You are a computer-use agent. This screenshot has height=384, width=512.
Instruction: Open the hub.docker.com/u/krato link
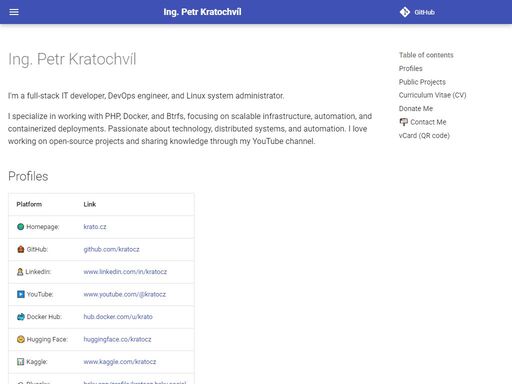tap(118, 317)
